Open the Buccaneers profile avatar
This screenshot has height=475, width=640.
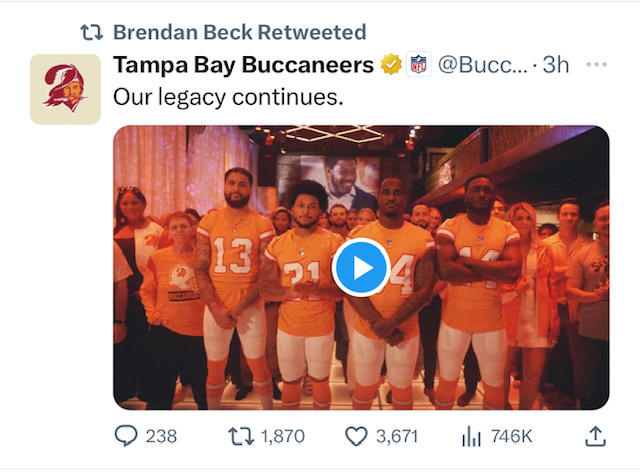65,89
